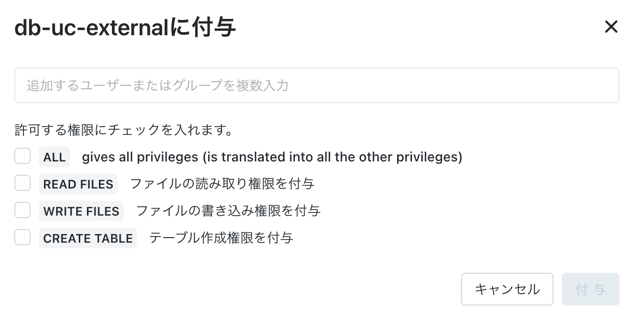Check the WRITE FILES privilege
The height and width of the screenshot is (328, 644).
pos(22,210)
